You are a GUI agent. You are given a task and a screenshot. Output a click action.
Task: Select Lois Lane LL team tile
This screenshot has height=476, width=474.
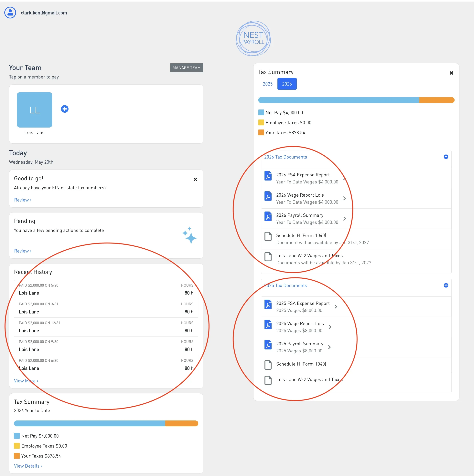[x=35, y=110]
